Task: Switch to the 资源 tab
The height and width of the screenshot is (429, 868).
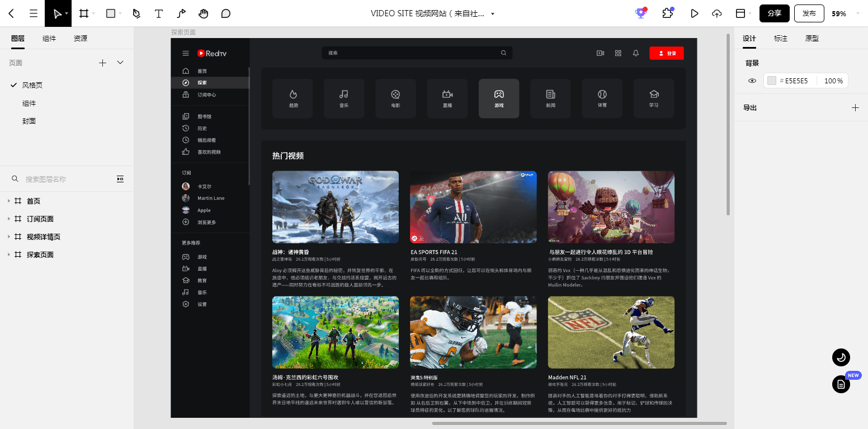Action: click(81, 39)
